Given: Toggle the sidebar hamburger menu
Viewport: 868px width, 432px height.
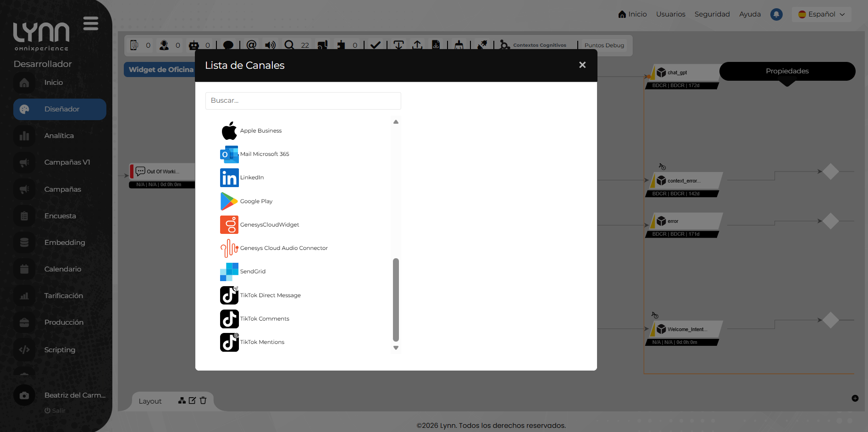Looking at the screenshot, I should click(x=91, y=23).
